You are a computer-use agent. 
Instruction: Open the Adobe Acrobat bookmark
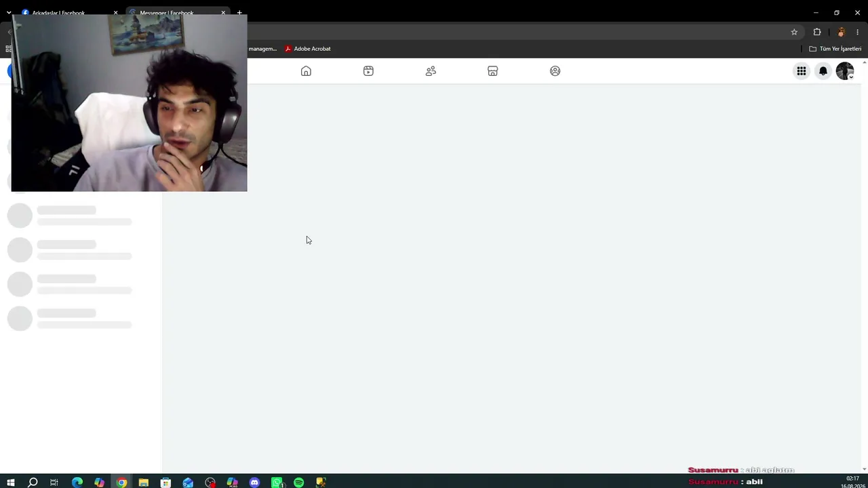pyautogui.click(x=308, y=49)
